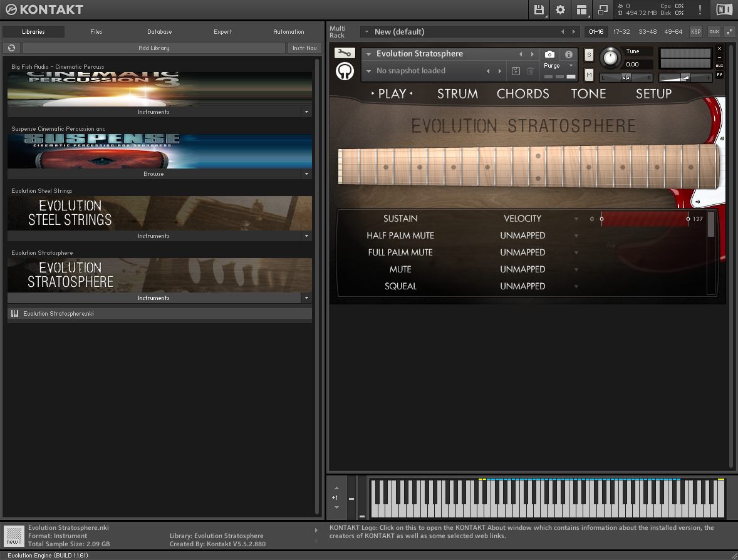Select next snapshot arrow
The width and height of the screenshot is (738, 560).
tap(500, 71)
